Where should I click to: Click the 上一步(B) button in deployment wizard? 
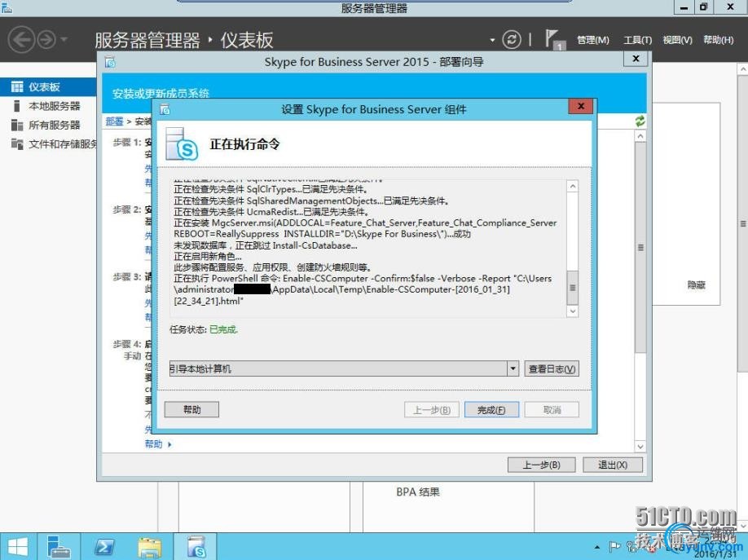541,465
